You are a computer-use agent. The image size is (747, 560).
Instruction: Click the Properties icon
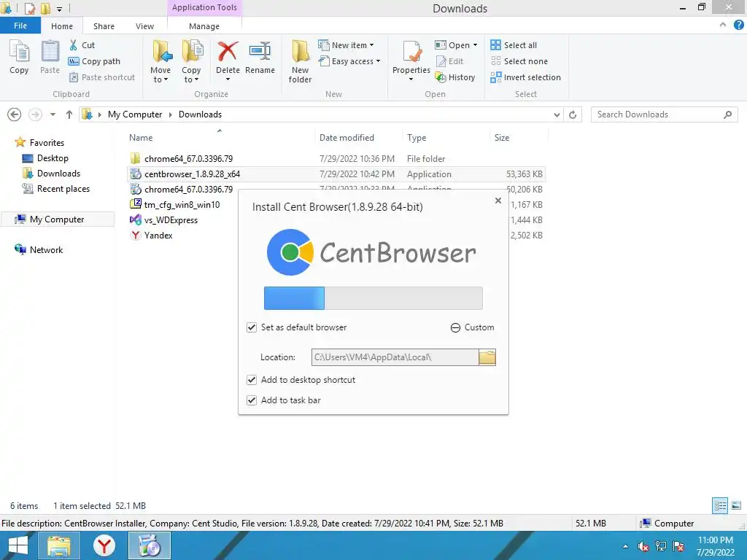point(411,52)
